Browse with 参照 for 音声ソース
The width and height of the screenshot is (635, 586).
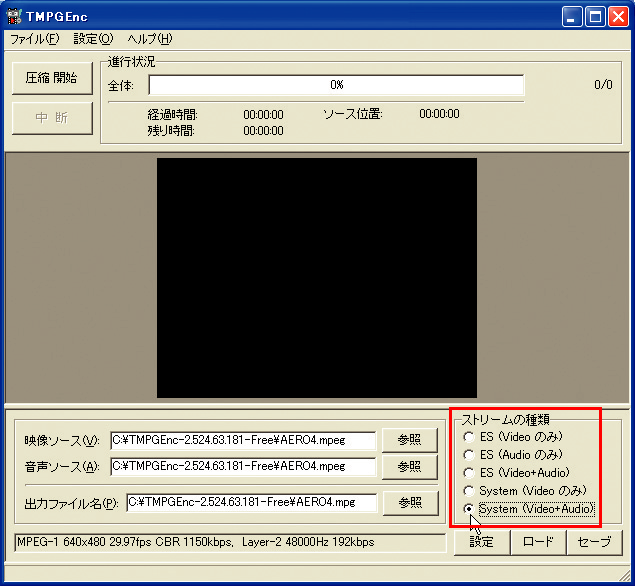[410, 467]
